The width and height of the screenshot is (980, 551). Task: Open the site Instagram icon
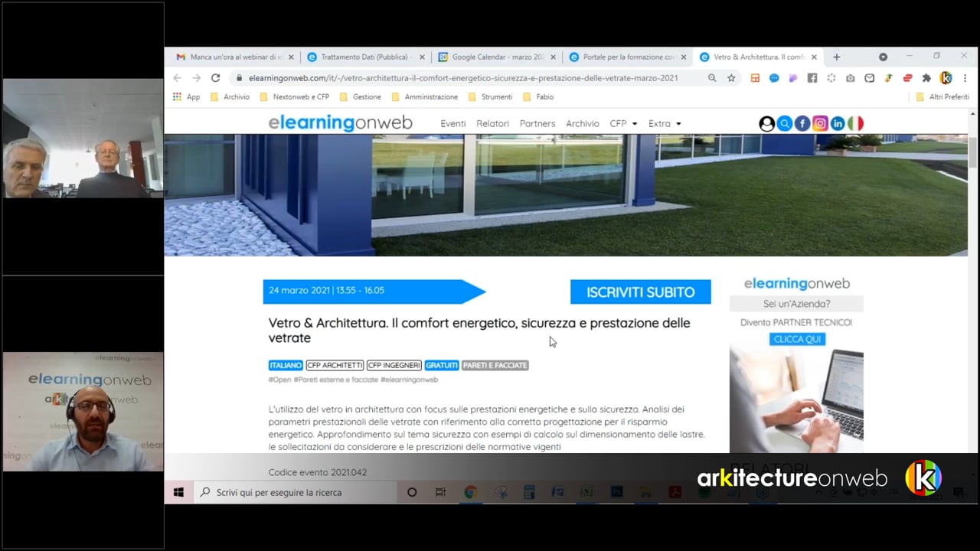(820, 123)
